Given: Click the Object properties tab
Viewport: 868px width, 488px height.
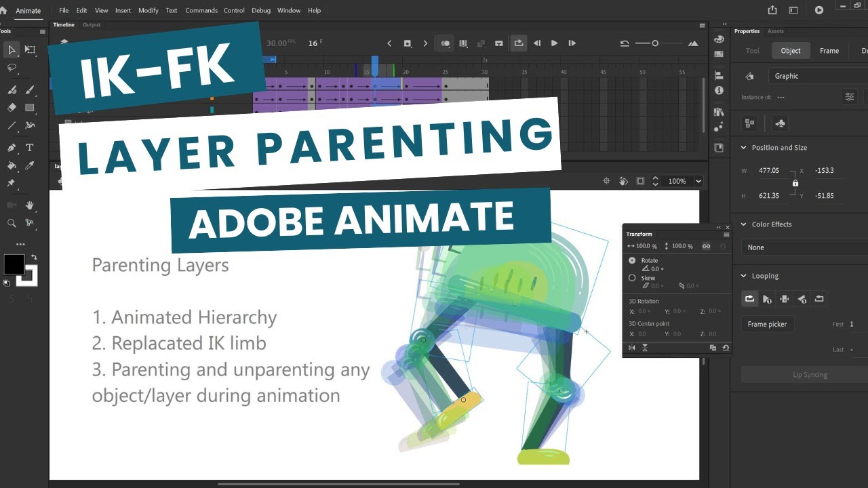Looking at the screenshot, I should coord(791,51).
